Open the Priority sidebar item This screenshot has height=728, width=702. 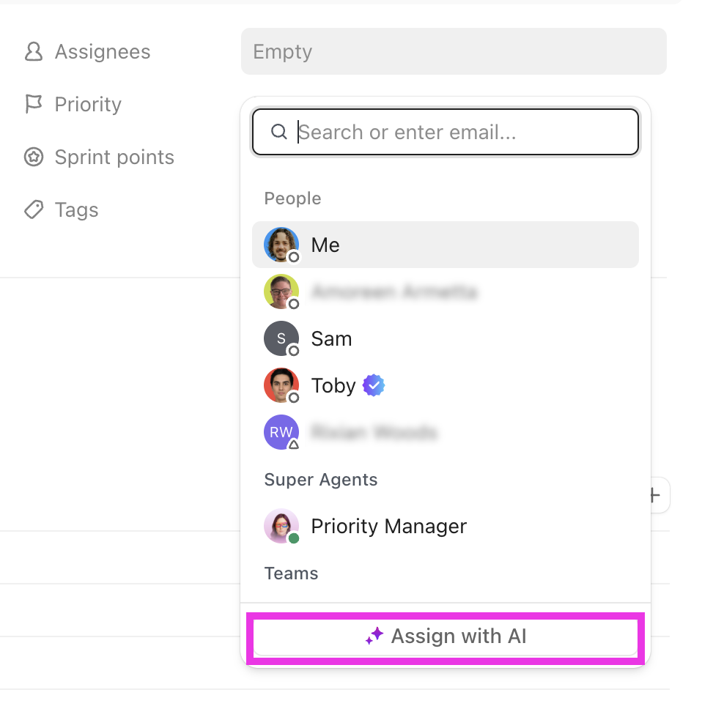point(87,104)
